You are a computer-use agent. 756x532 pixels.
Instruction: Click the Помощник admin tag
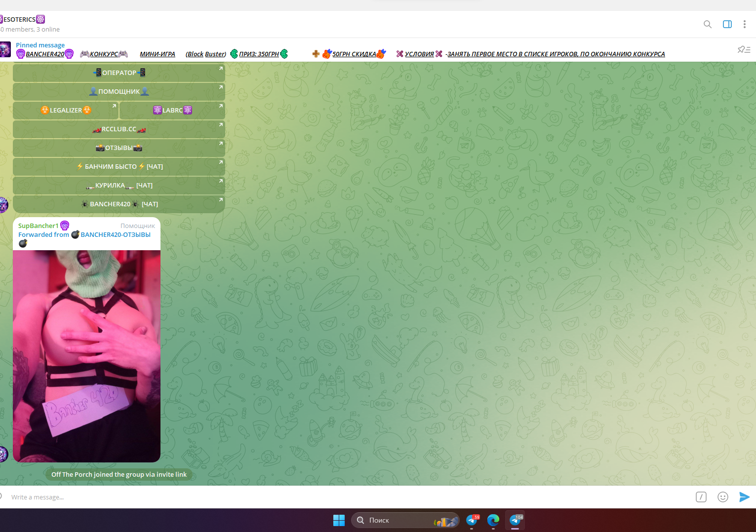click(138, 226)
